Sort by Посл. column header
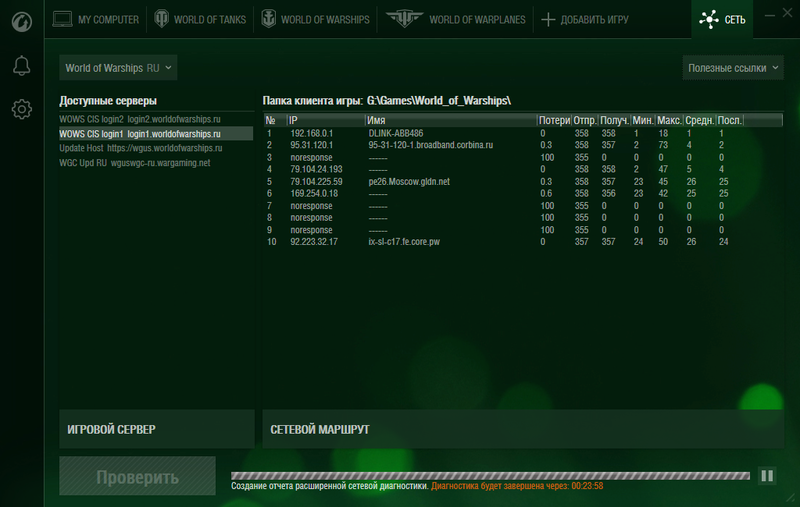800x507 pixels. point(730,120)
